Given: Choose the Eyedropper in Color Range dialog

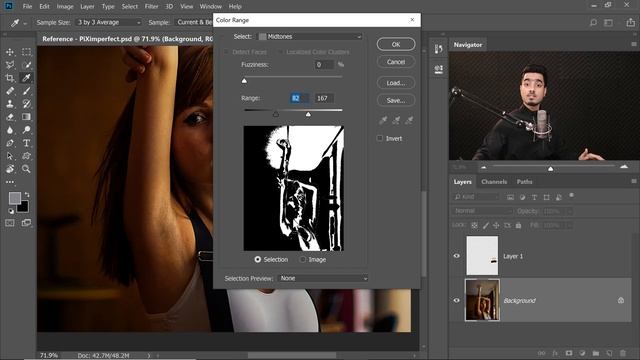Looking at the screenshot, I should coord(383,120).
